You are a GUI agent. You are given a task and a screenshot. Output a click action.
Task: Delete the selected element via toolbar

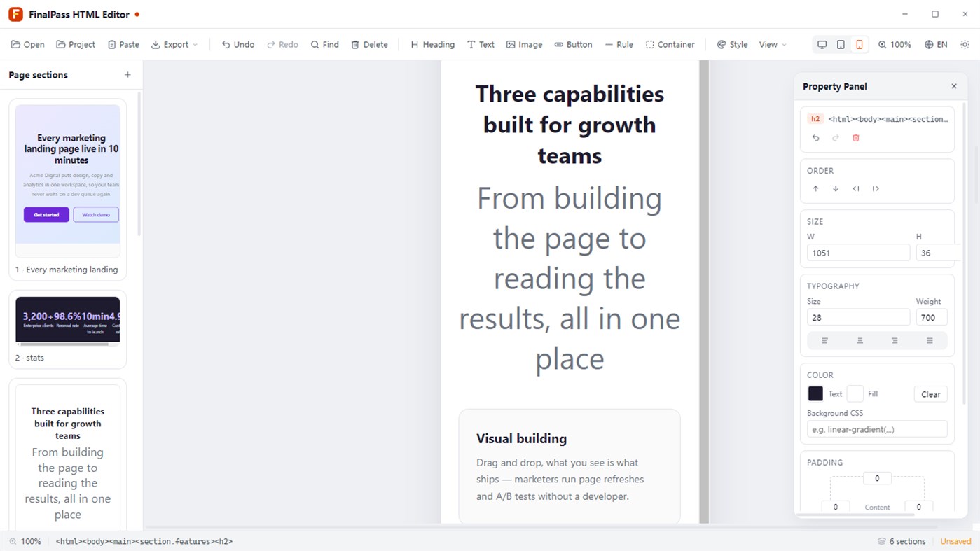click(x=369, y=44)
